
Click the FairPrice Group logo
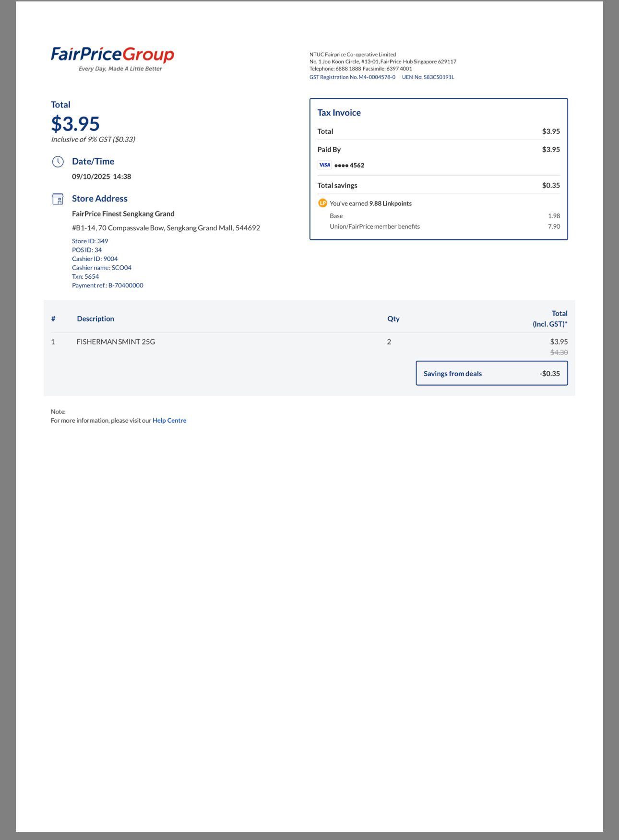pos(112,55)
